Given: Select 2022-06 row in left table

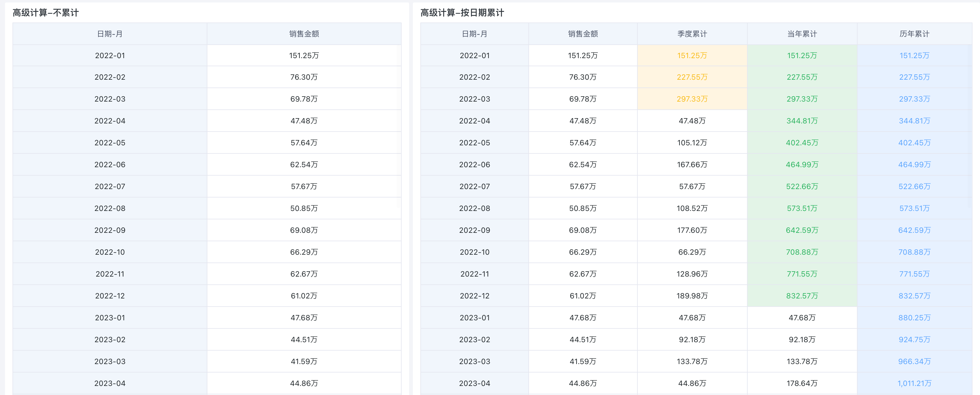Looking at the screenshot, I should click(110, 164).
